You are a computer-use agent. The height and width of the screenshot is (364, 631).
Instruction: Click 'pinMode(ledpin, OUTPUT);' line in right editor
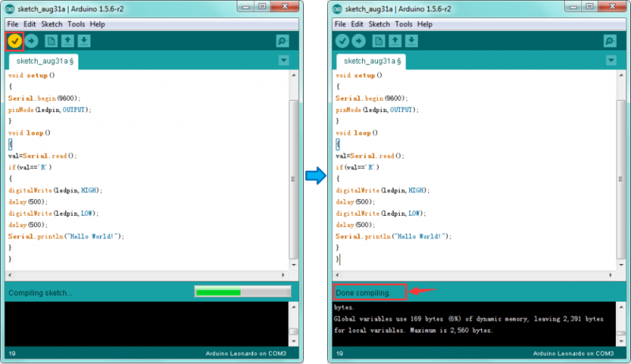click(x=377, y=110)
